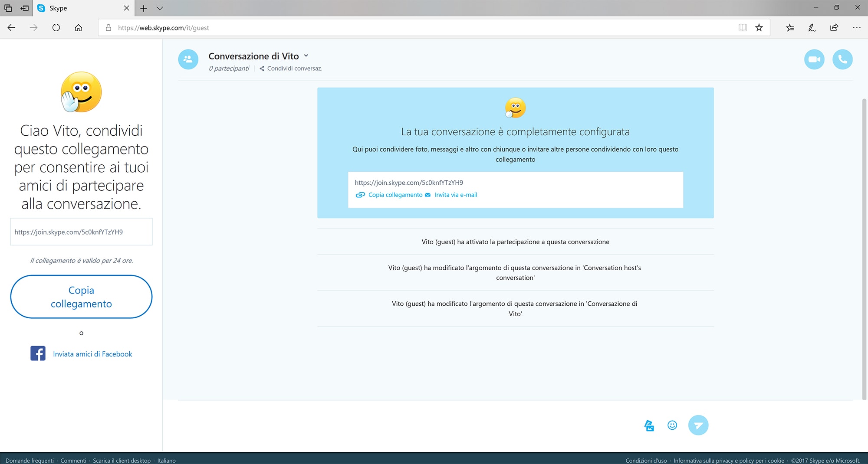Click the Facebook share icon
This screenshot has height=464, width=868.
[x=38, y=353]
